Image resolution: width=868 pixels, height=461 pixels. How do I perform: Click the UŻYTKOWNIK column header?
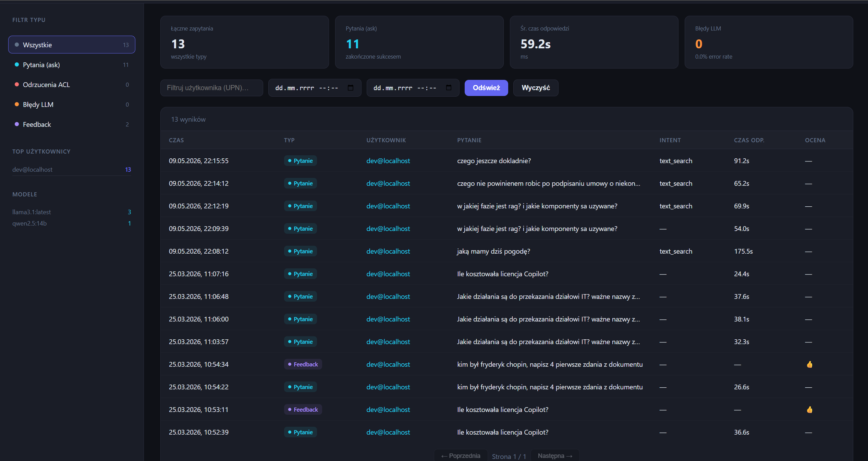click(386, 140)
